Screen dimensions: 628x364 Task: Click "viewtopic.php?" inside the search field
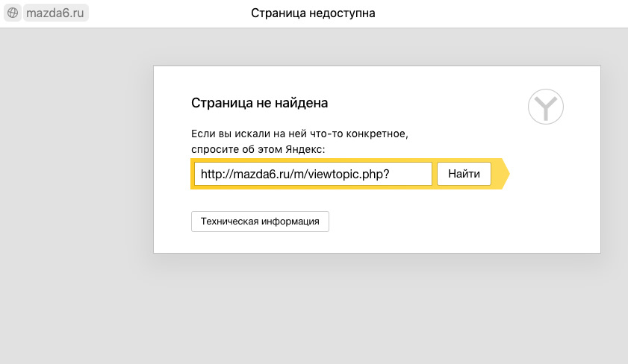350,174
